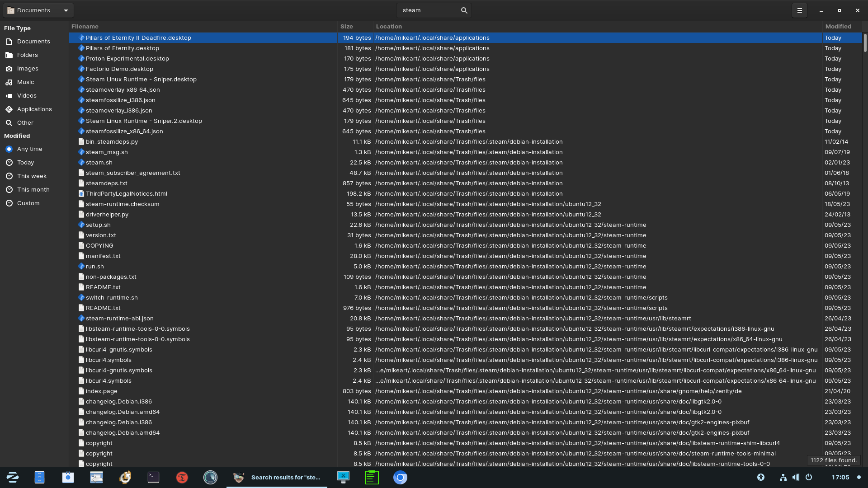Click the search magnifier icon in the search box
The height and width of the screenshot is (488, 868).
point(464,10)
